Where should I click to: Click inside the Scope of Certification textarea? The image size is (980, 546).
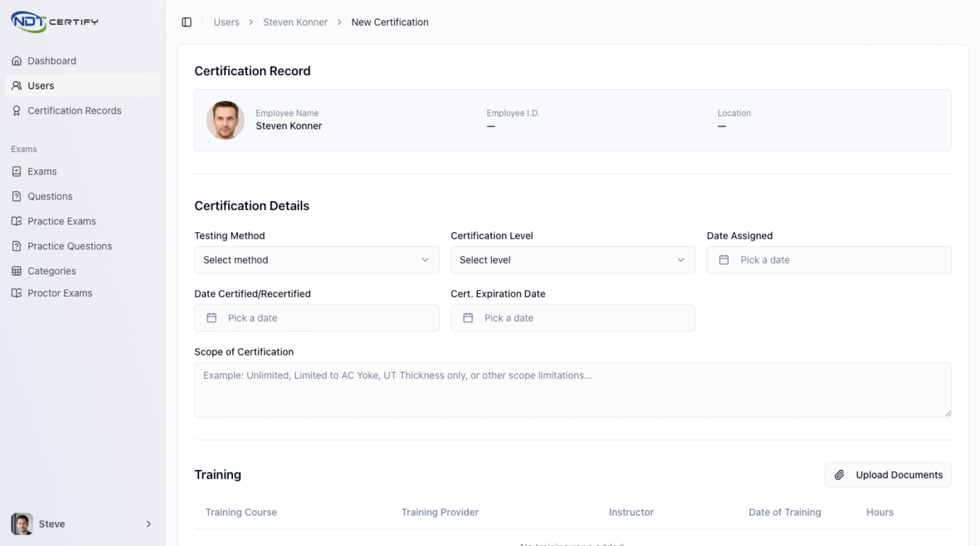[x=573, y=390]
